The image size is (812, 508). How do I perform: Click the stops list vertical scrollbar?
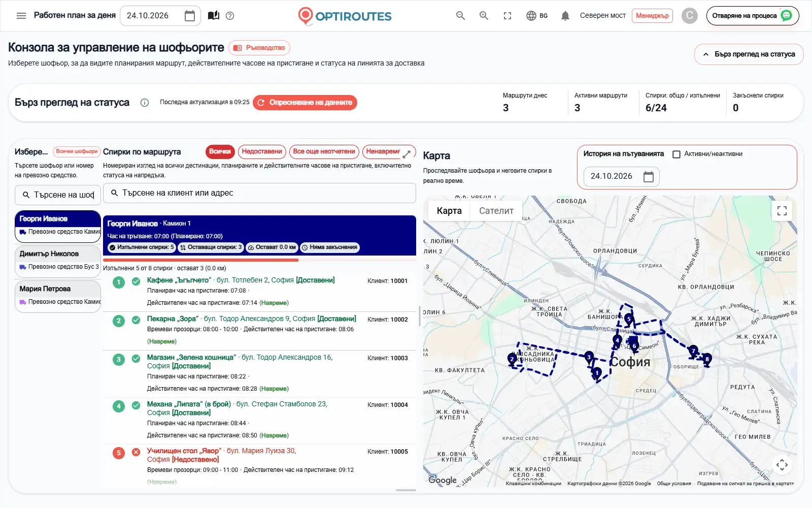(420, 316)
